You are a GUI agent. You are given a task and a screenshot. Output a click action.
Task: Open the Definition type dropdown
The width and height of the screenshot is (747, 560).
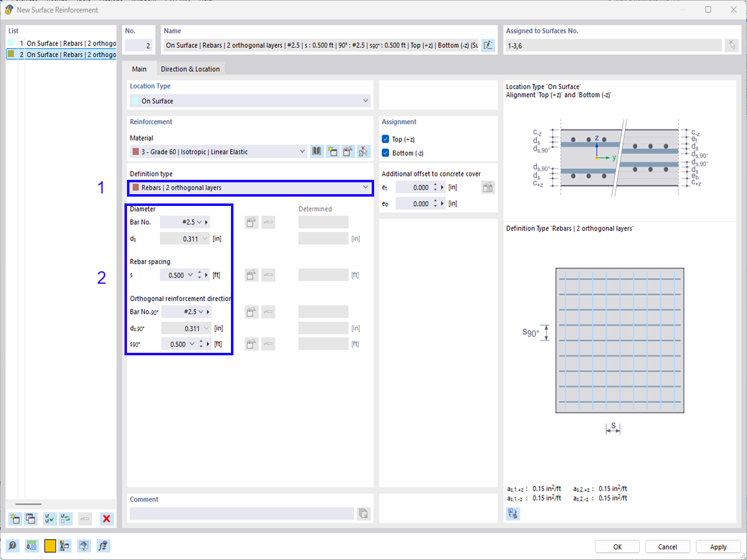point(250,187)
